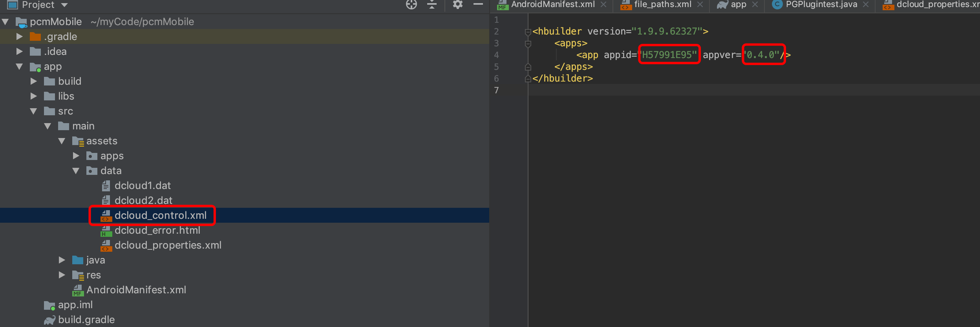Click the dcloud1.dat file icon
This screenshot has width=980, height=327.
pyautogui.click(x=106, y=185)
